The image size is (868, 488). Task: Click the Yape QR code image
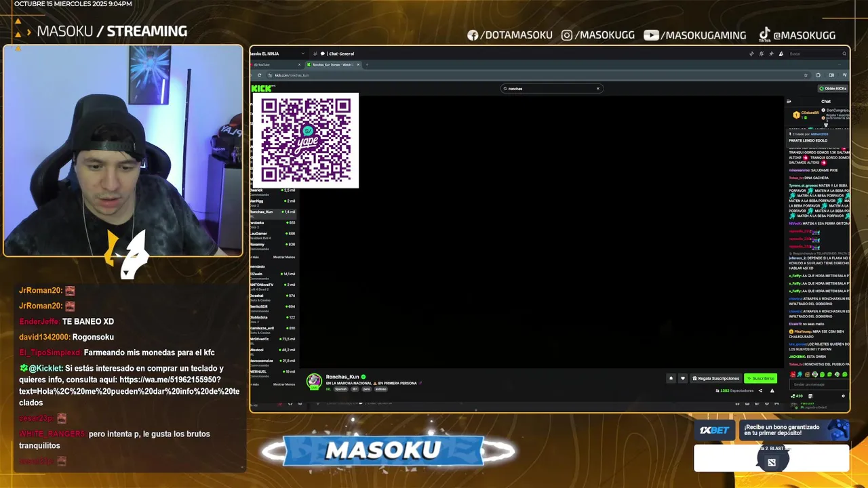pos(306,140)
